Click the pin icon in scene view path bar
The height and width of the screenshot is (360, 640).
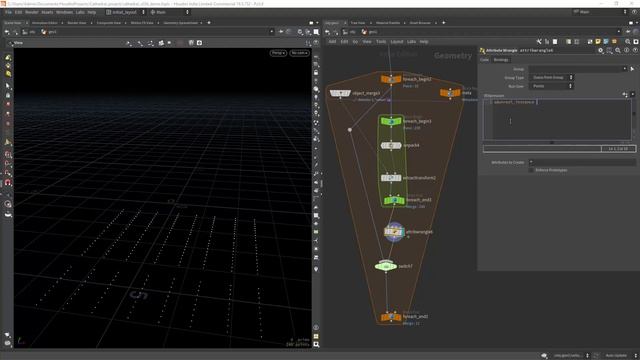[x=281, y=32]
